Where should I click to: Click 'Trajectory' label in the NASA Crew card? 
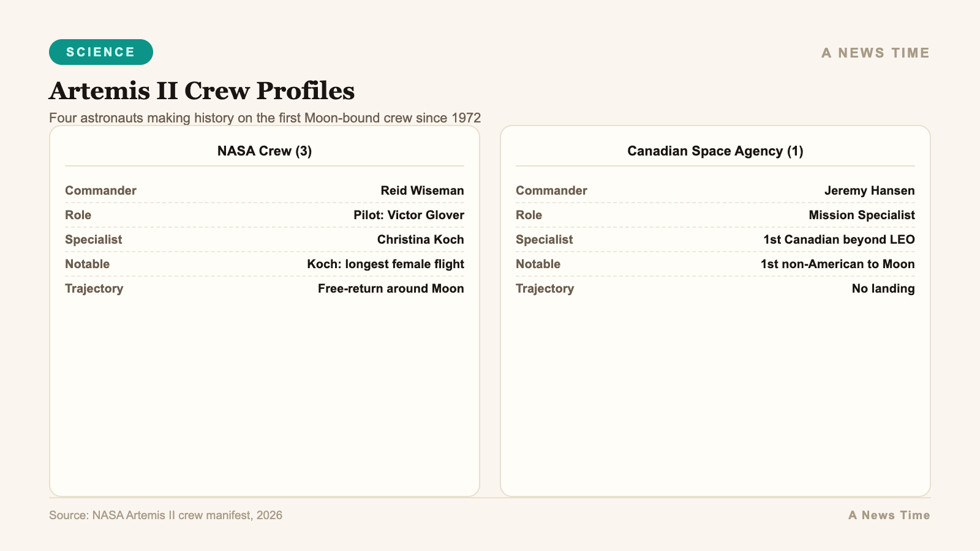pos(94,288)
